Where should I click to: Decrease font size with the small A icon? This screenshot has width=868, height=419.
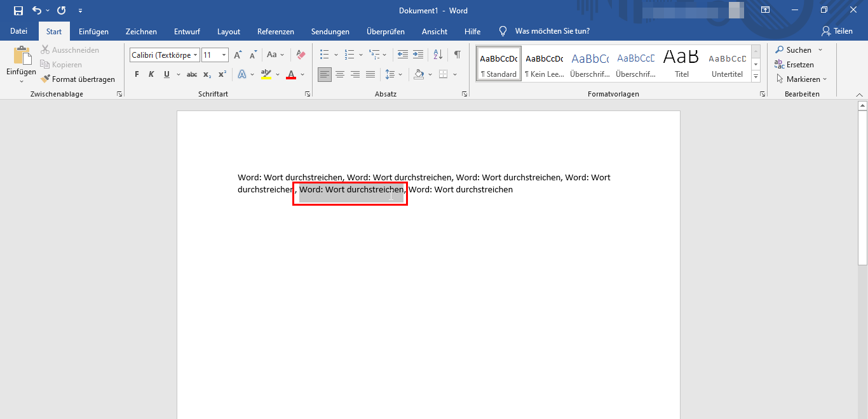(253, 55)
